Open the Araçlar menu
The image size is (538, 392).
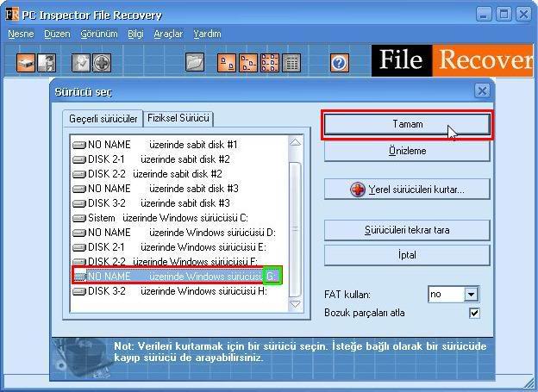coord(168,34)
